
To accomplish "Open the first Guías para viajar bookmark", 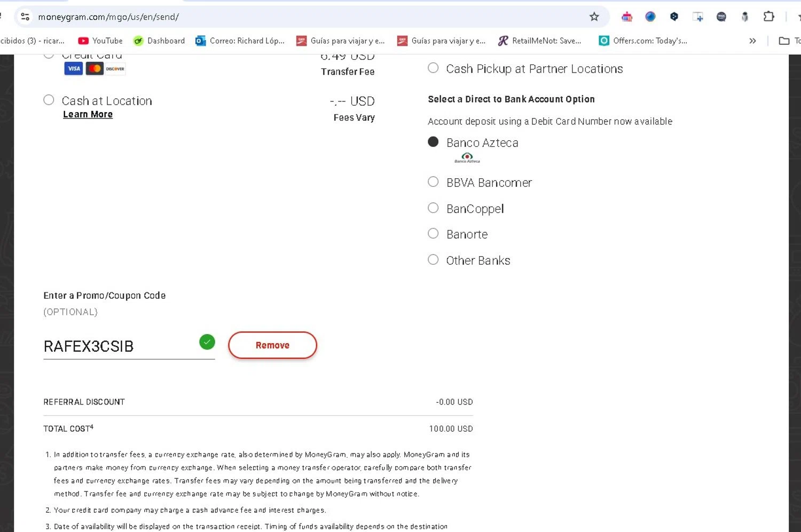I will tap(341, 41).
